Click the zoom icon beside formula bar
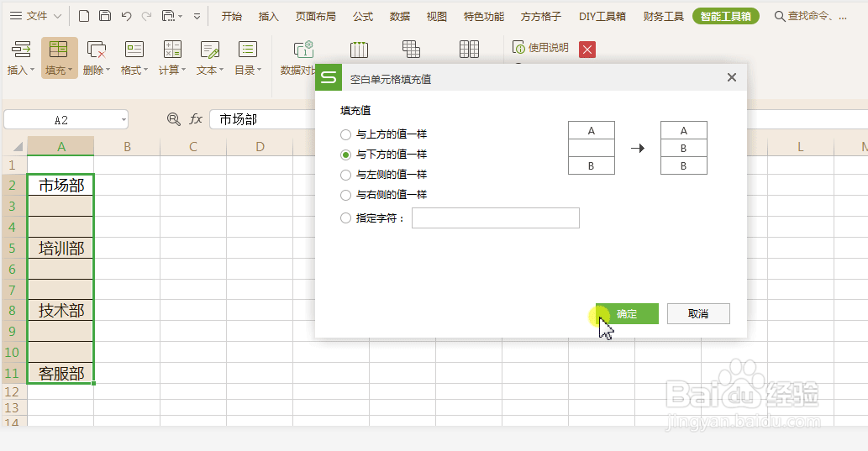The image size is (868, 451). tap(173, 119)
